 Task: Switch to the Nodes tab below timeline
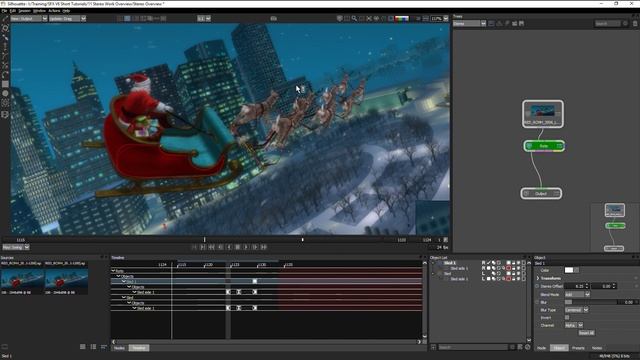point(119,348)
